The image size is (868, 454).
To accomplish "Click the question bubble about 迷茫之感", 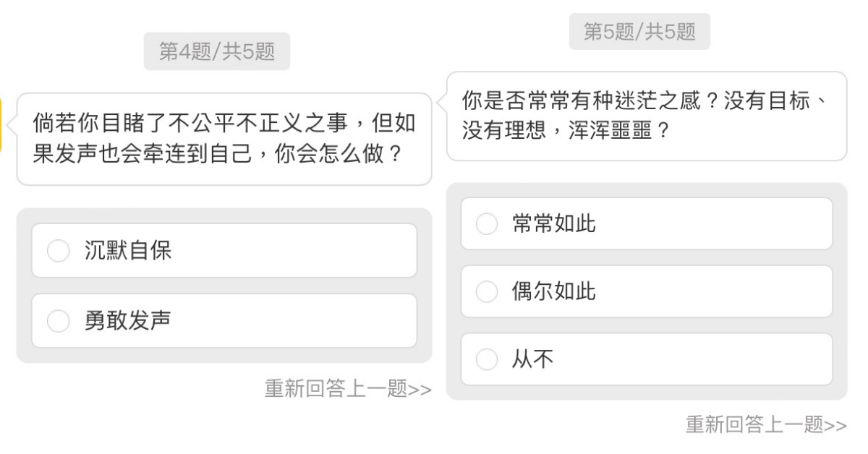I will [x=647, y=116].
